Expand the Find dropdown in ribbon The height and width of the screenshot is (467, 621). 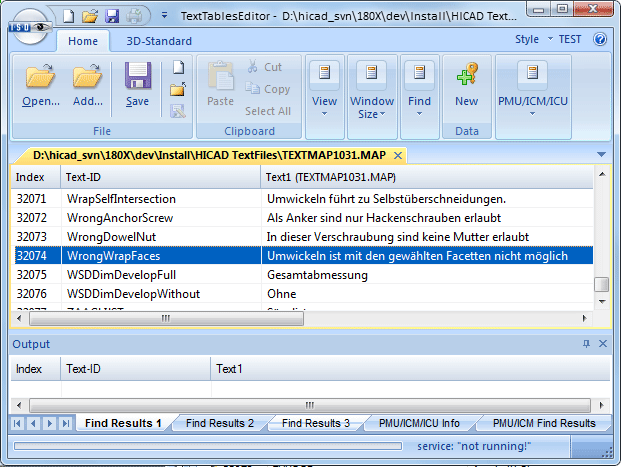[x=419, y=90]
